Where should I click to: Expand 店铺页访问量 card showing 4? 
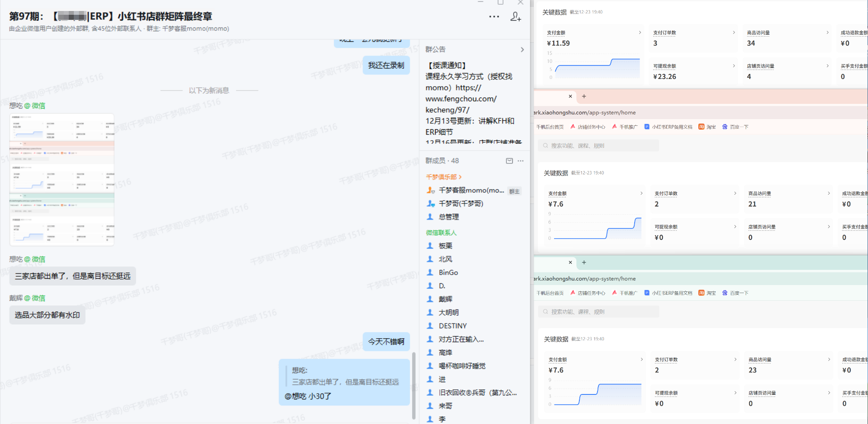827,66
